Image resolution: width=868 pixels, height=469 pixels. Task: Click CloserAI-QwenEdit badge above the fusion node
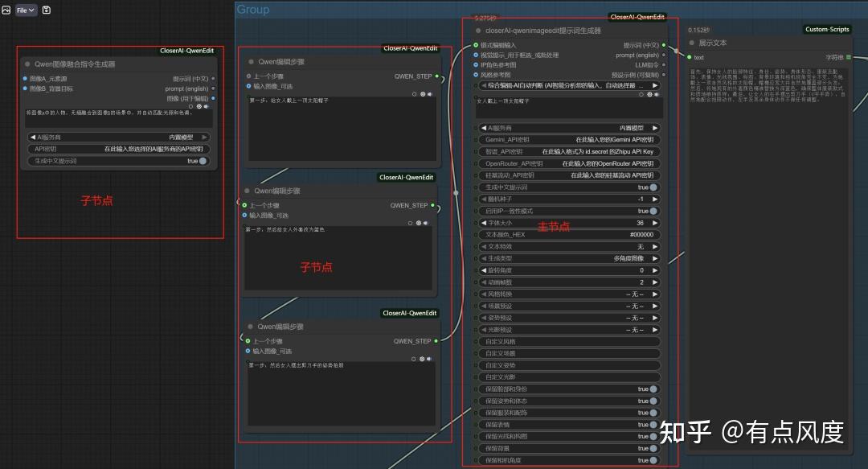coord(187,51)
